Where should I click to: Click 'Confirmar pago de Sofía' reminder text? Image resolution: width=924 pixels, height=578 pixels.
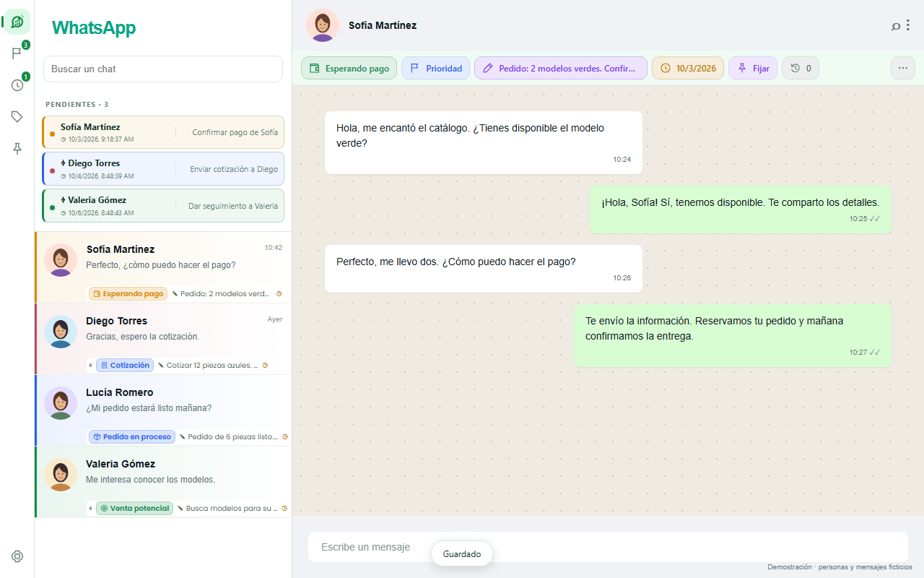[x=235, y=133]
